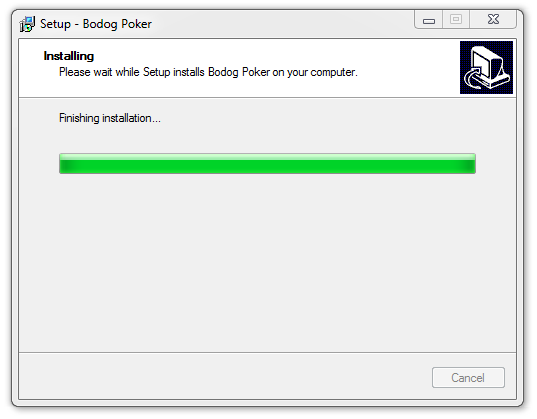
Task: Click the words 'Bodog Poker' in header message
Action: (239, 72)
